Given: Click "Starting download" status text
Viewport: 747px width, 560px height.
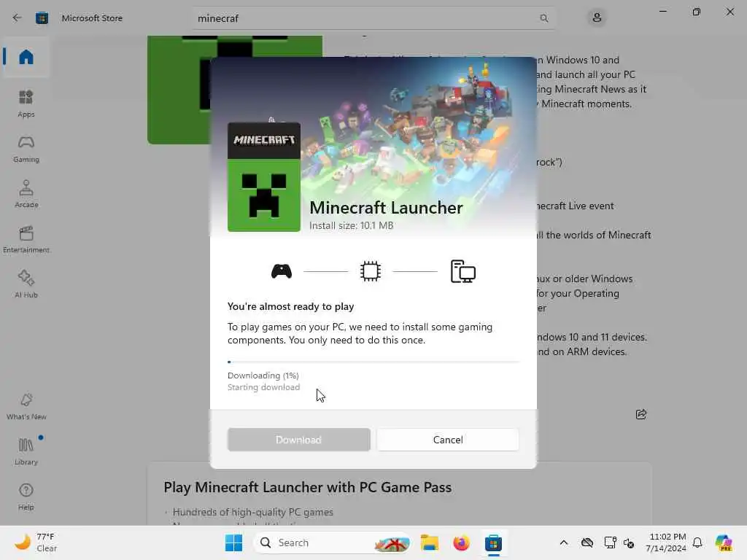Looking at the screenshot, I should pyautogui.click(x=263, y=387).
